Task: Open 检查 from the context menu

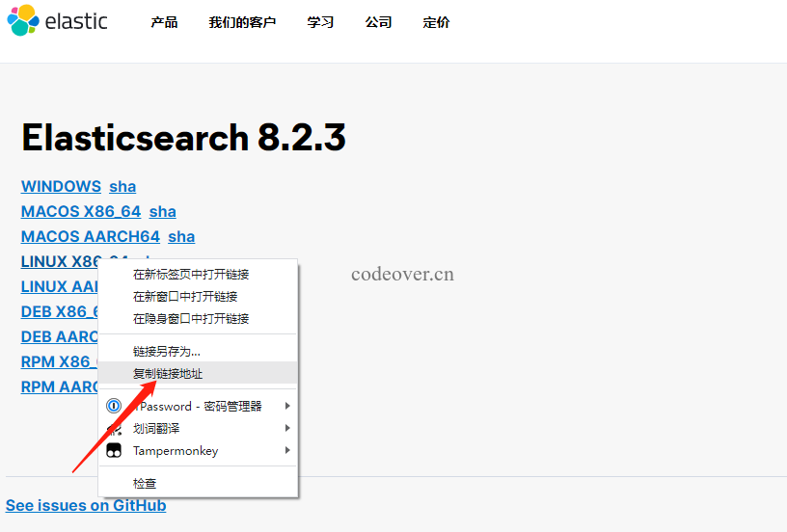Action: [x=145, y=483]
